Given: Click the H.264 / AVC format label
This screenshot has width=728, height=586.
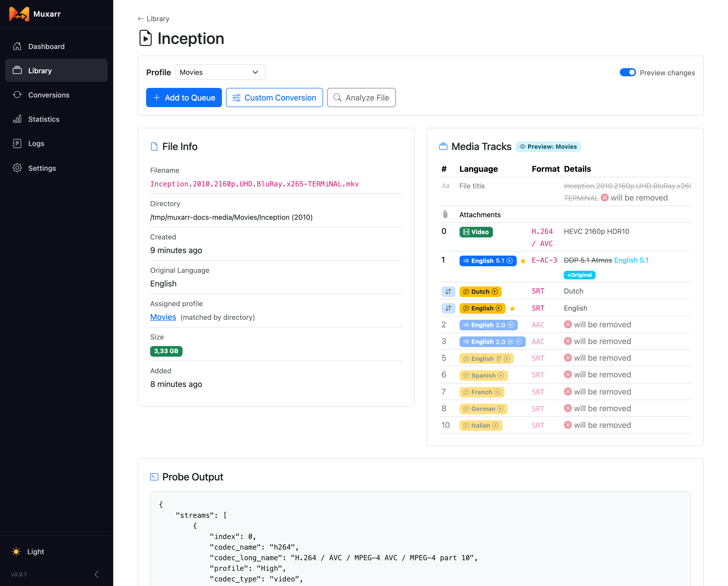Looking at the screenshot, I should point(542,237).
